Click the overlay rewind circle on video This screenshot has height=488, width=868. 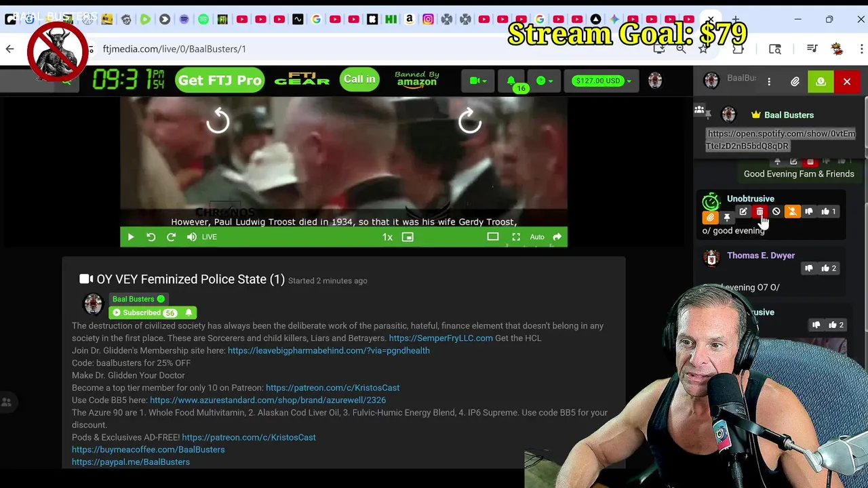(x=218, y=121)
